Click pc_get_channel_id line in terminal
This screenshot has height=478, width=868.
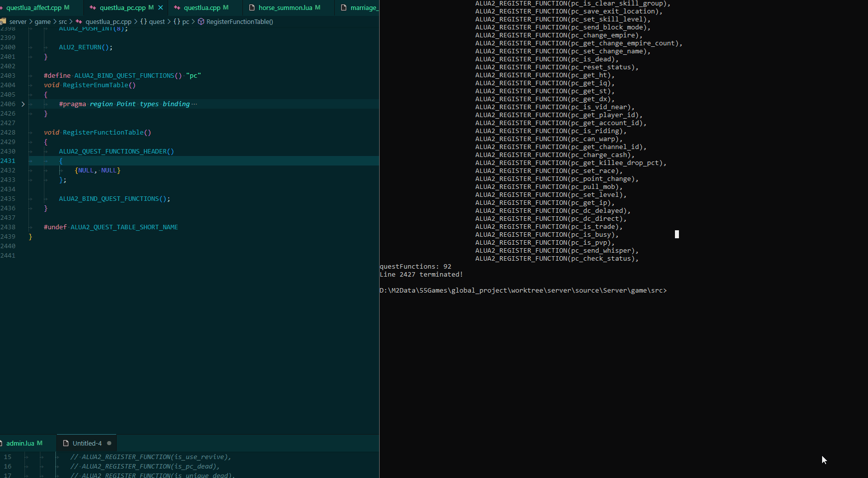point(561,147)
